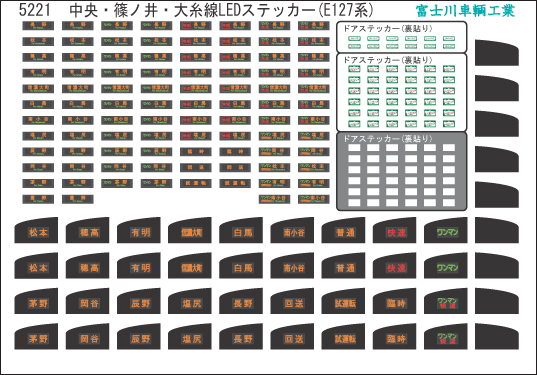
Task: Select the lower 試運転 curved sticker
Action: 344,337
